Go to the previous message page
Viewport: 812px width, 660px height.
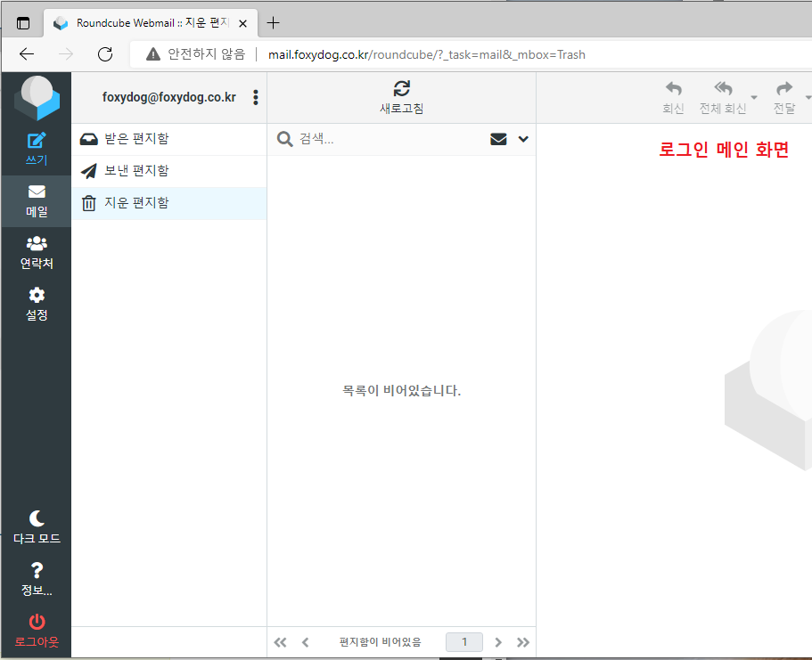coord(306,642)
